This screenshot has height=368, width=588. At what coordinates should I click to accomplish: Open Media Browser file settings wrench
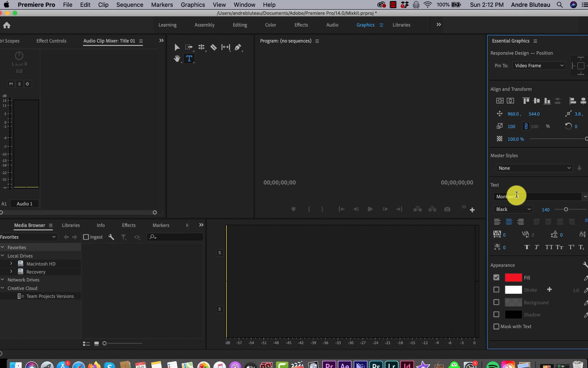pyautogui.click(x=111, y=237)
